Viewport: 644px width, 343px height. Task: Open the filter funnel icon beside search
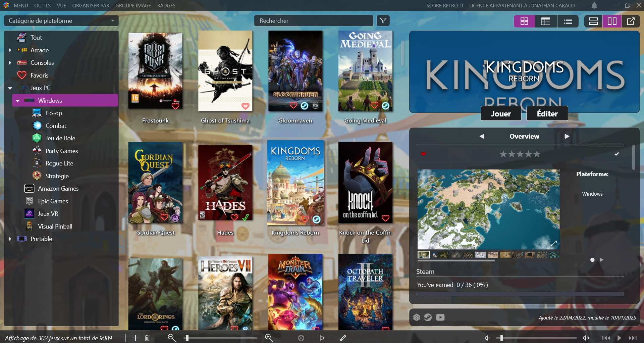pyautogui.click(x=383, y=21)
